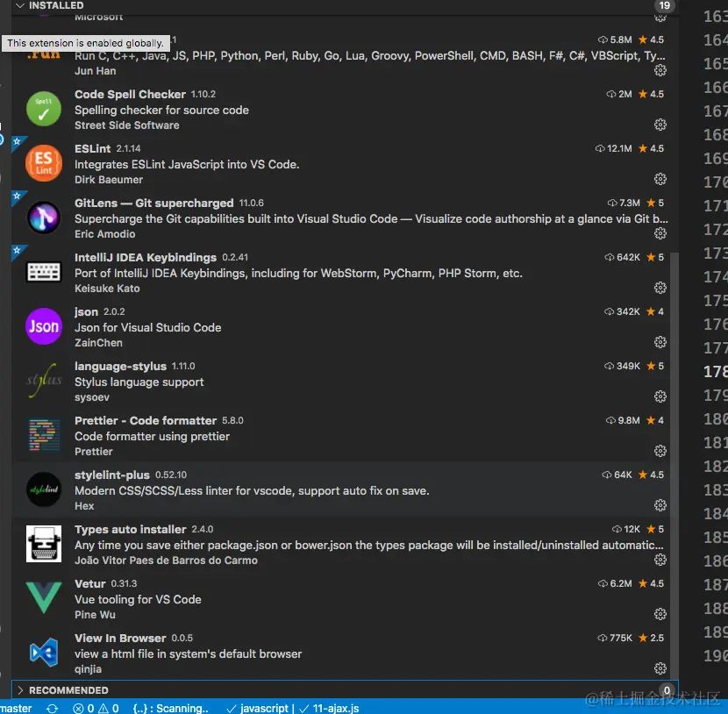Viewport: 728px width, 714px height.
Task: Click the GitLens extension logo
Action: tap(44, 218)
